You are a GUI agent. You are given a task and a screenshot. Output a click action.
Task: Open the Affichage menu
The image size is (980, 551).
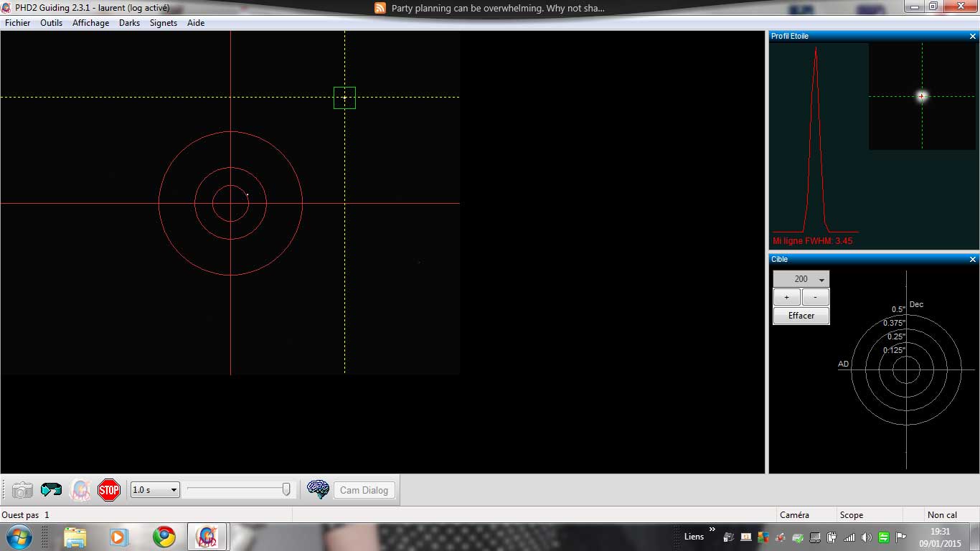91,23
